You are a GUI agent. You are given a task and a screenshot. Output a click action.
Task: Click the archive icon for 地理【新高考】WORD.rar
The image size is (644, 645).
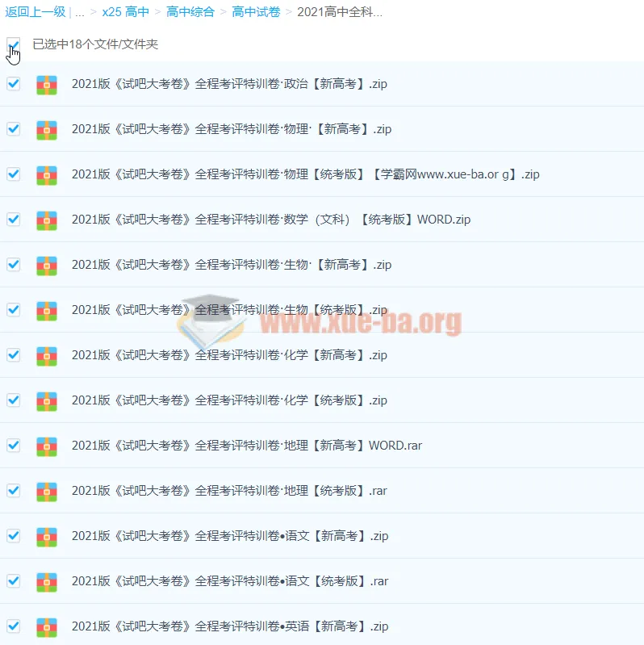point(47,446)
